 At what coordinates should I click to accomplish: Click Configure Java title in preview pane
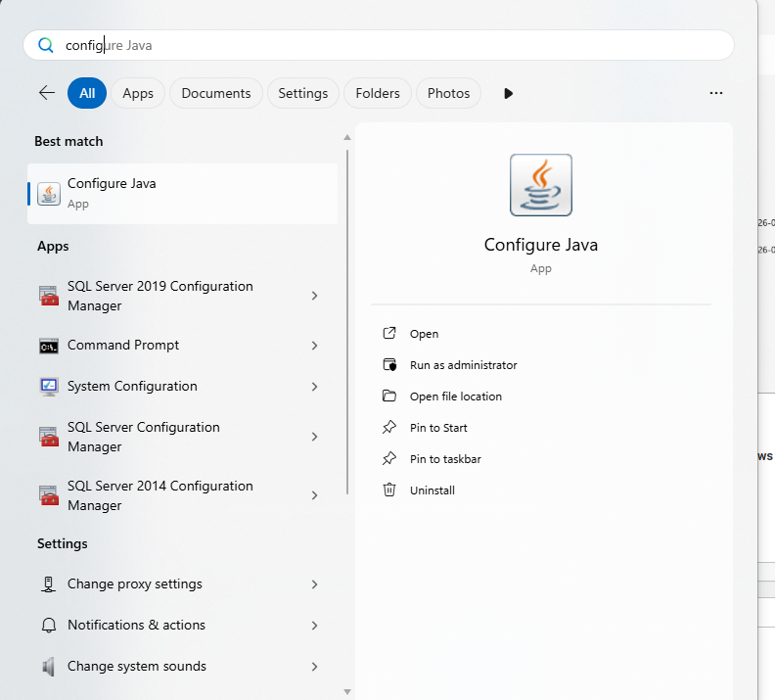(x=541, y=245)
